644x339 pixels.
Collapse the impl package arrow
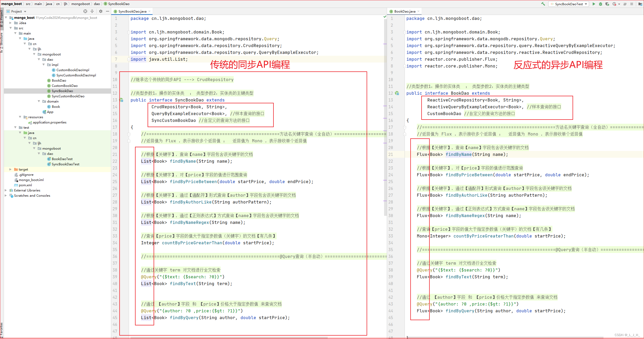click(x=44, y=65)
